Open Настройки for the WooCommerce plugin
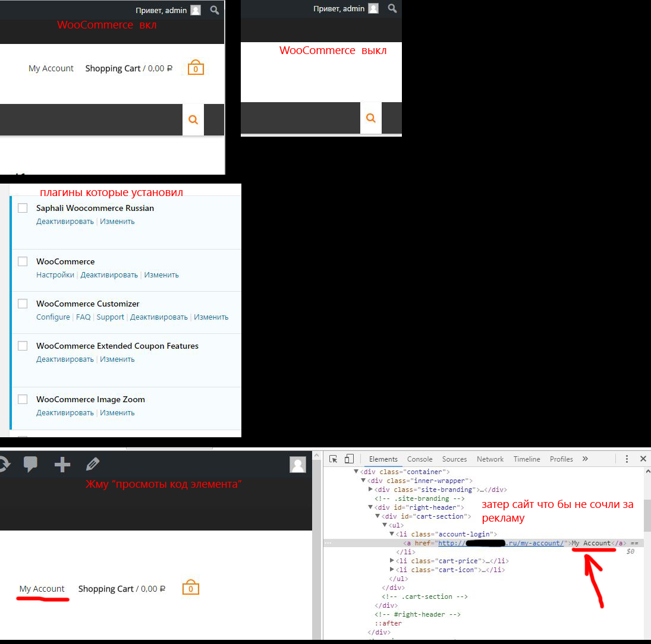651x644 pixels. [x=55, y=274]
